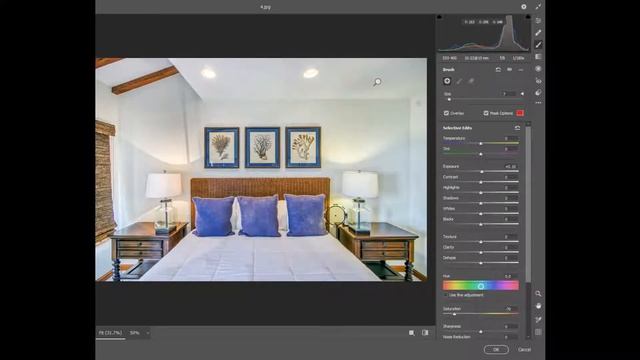Click the Tint slider handle
The height and width of the screenshot is (360, 640).
(481, 154)
